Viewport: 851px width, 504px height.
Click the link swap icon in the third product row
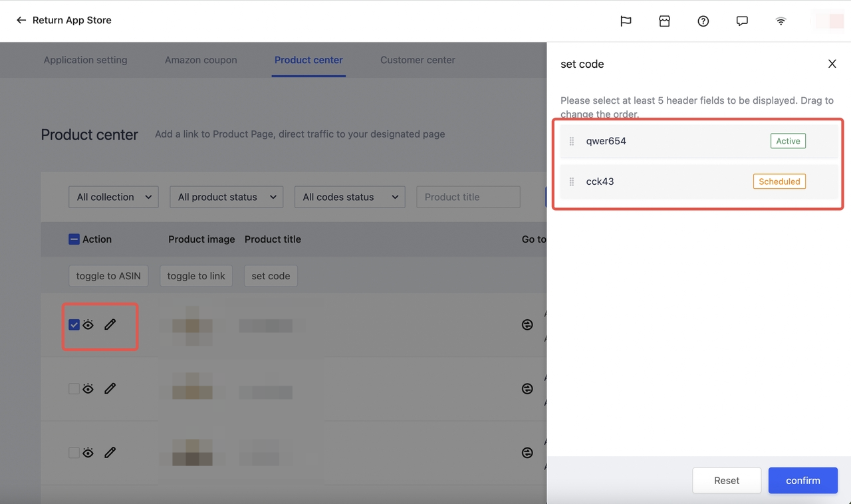pyautogui.click(x=527, y=452)
